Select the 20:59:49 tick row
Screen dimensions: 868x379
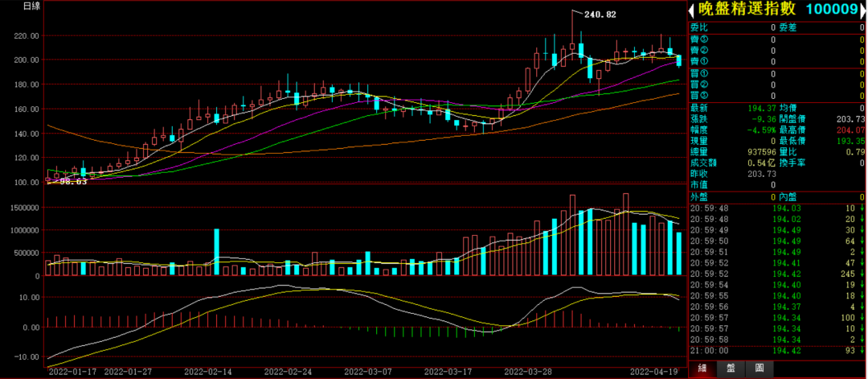coord(777,230)
